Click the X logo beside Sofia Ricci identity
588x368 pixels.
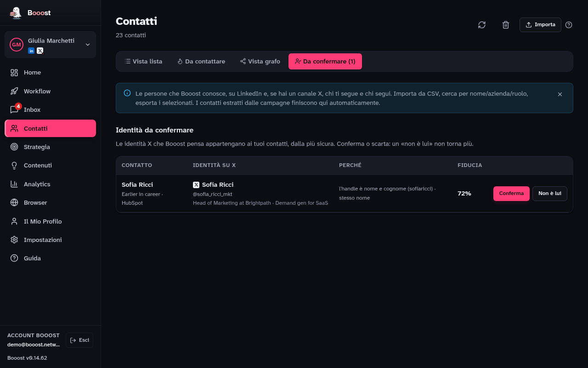tap(196, 185)
